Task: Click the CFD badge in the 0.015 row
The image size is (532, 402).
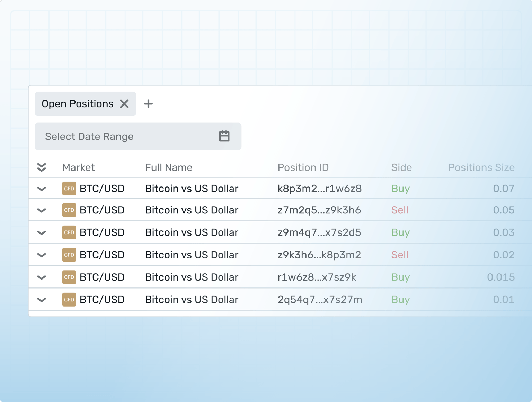Action: 69,277
